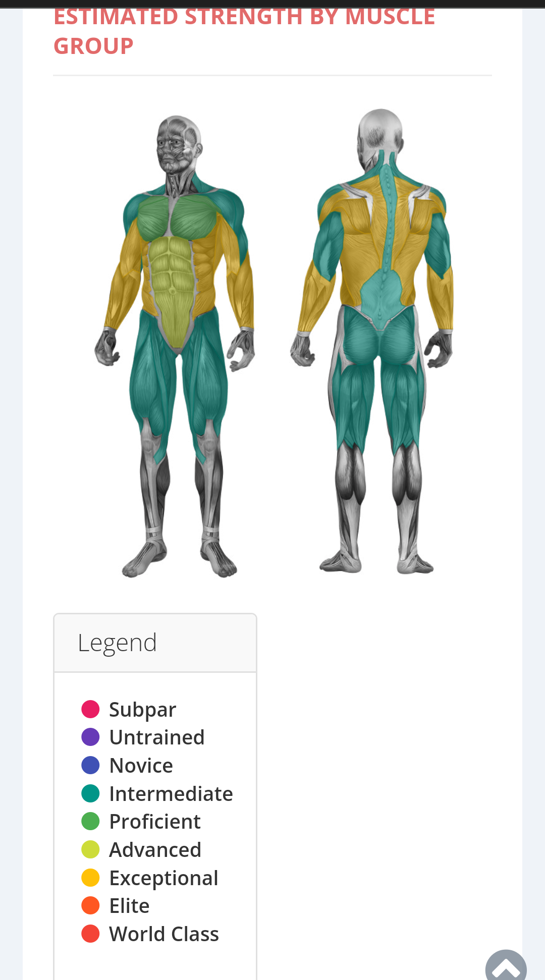Click the Legend panel header
Screen dimensions: 545x980
pyautogui.click(x=155, y=643)
